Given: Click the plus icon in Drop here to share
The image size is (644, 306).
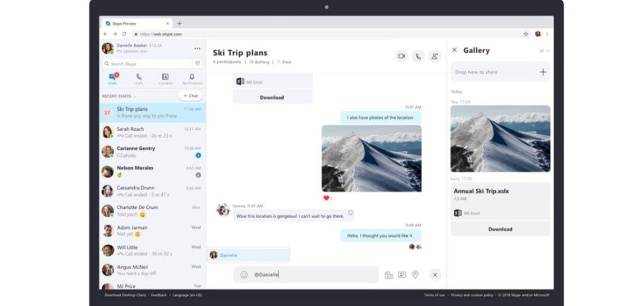Looking at the screenshot, I should (x=543, y=72).
